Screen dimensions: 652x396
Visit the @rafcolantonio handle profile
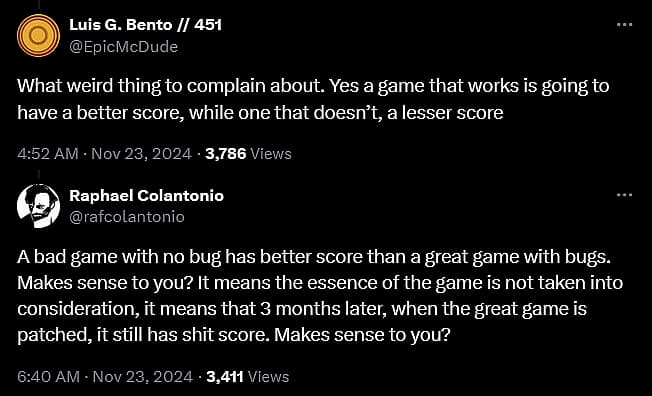[x=127, y=217]
